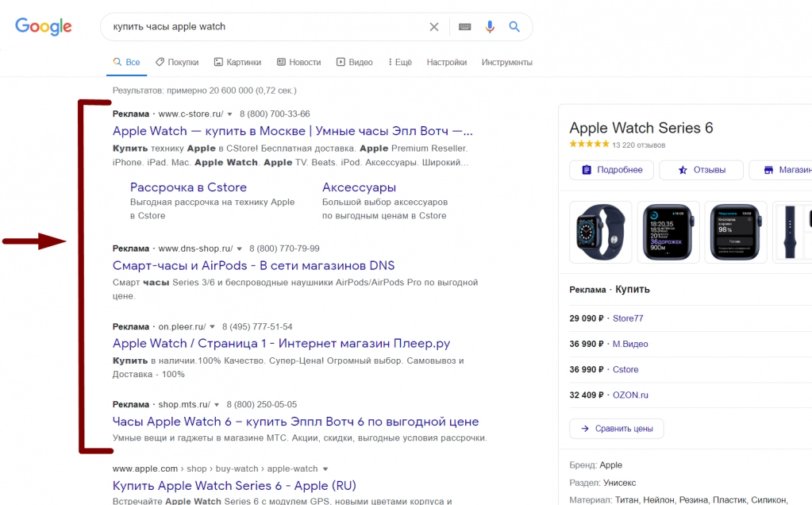The image size is (812, 505).
Task: Open 'Настройки' in the search bar
Action: pyautogui.click(x=446, y=62)
